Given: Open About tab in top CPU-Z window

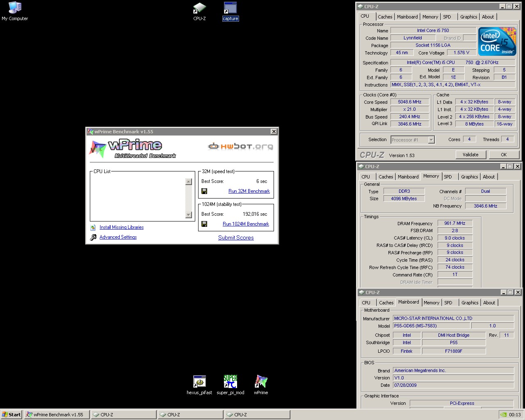Looking at the screenshot, I should 488,17.
